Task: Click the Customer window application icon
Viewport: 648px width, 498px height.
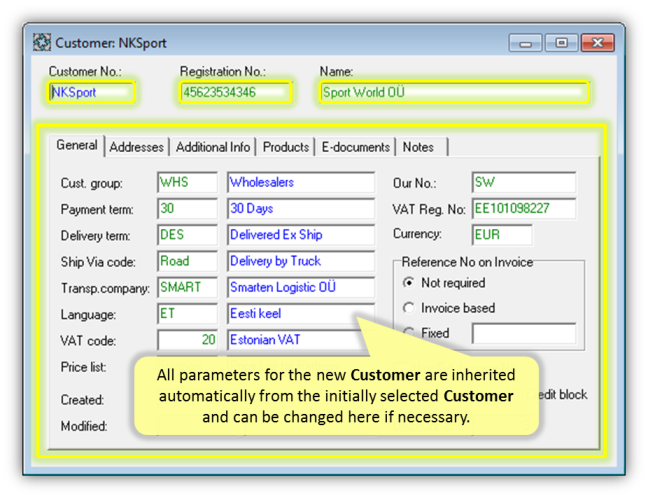Action: point(42,43)
